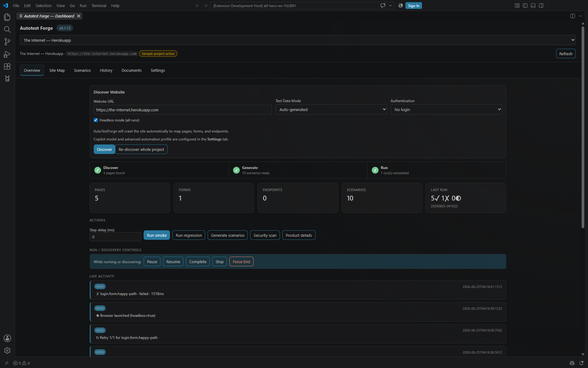
Task: Click the remote window indicator in status bar
Action: [x=6, y=363]
